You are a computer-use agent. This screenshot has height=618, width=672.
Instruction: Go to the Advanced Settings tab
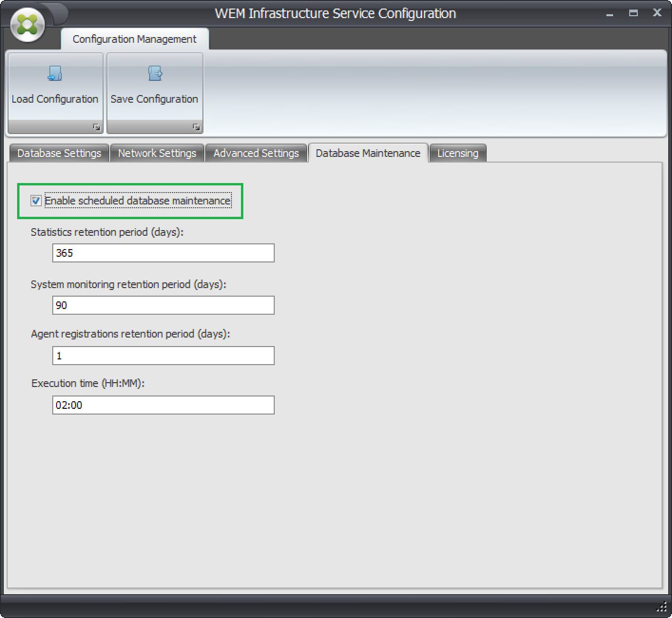pyautogui.click(x=256, y=153)
